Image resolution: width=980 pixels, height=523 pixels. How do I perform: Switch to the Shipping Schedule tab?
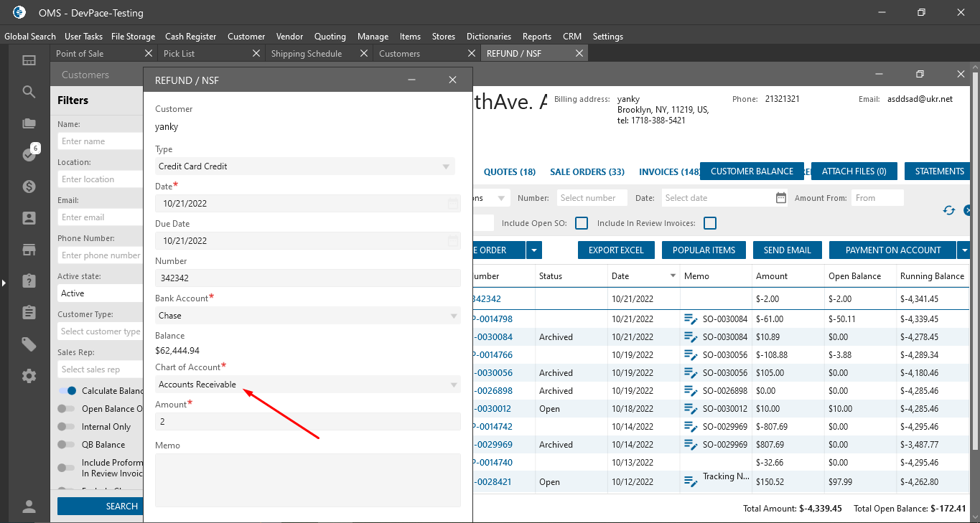(x=307, y=54)
